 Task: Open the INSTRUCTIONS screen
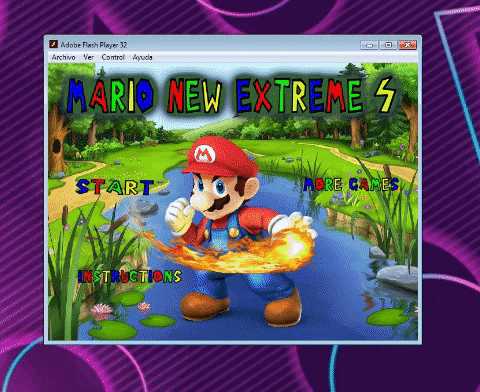130,276
